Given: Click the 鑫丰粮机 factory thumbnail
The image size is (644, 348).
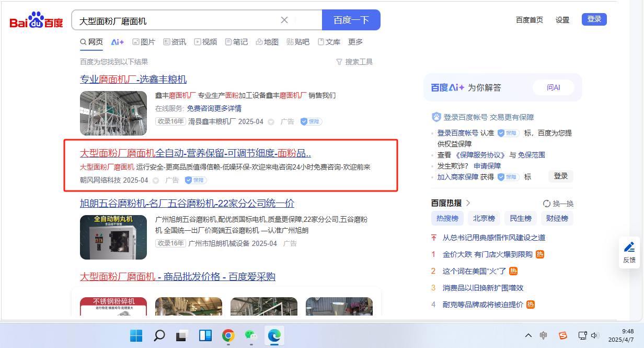Looking at the screenshot, I should coord(113,113).
